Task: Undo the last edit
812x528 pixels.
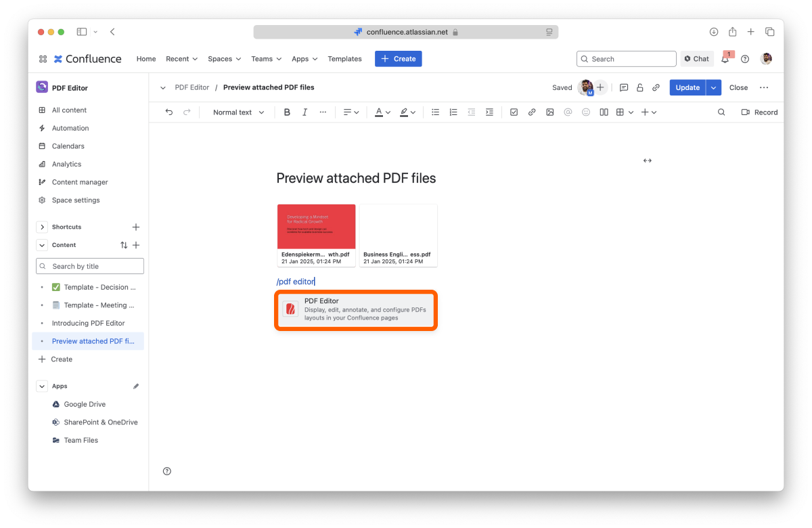Action: click(169, 112)
